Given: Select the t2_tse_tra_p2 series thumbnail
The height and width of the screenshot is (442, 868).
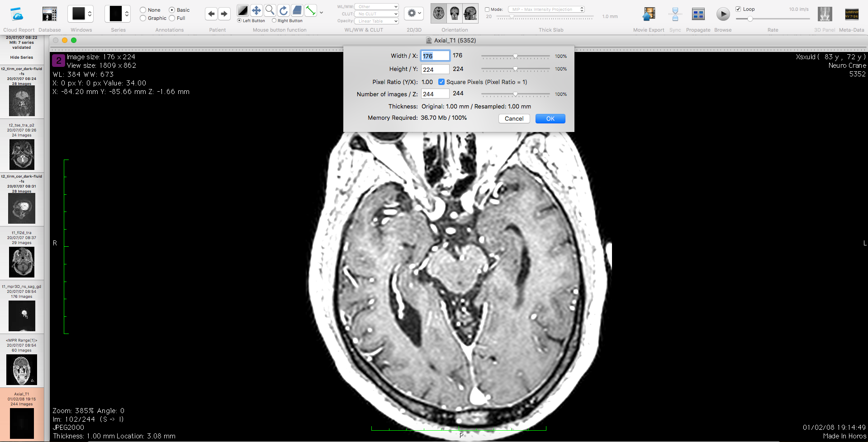Looking at the screenshot, I should [x=22, y=155].
